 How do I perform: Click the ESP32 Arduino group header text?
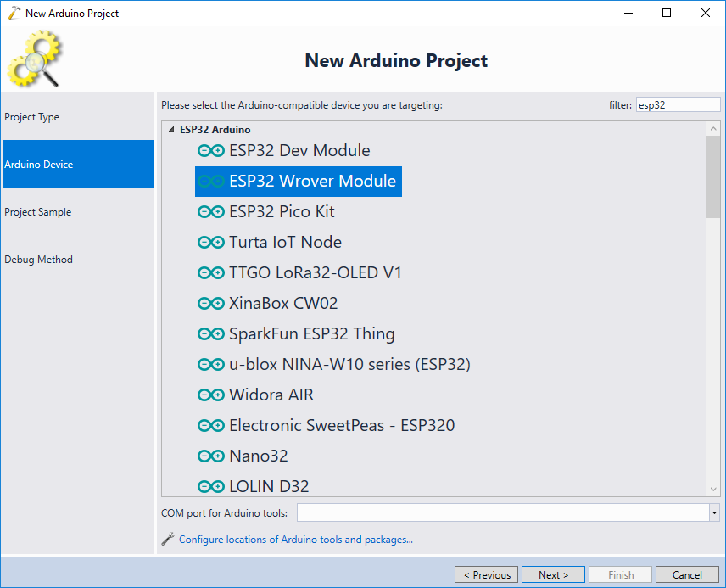tap(215, 129)
